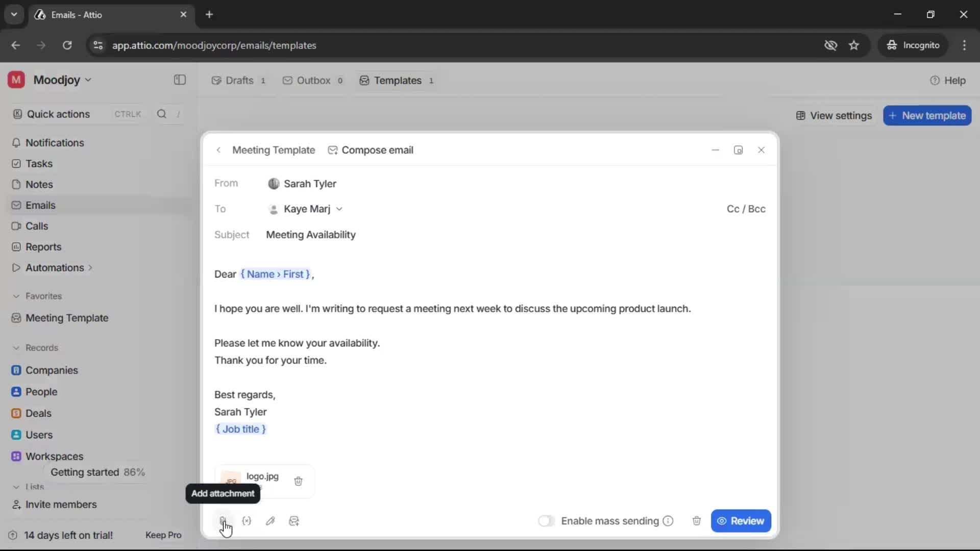Delete the email draft with trash icon
This screenshot has width=980, height=551.
click(x=697, y=521)
